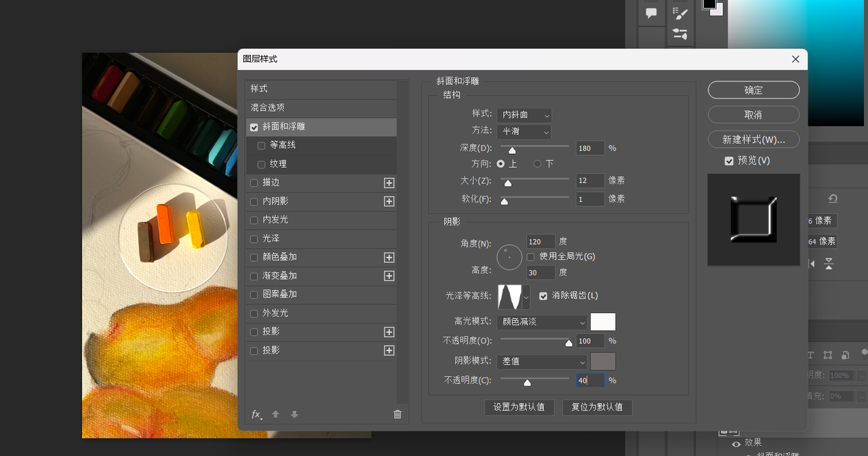Toggle visibility eye of 效果
Viewport: 868px width, 456px height.
pyautogui.click(x=736, y=443)
